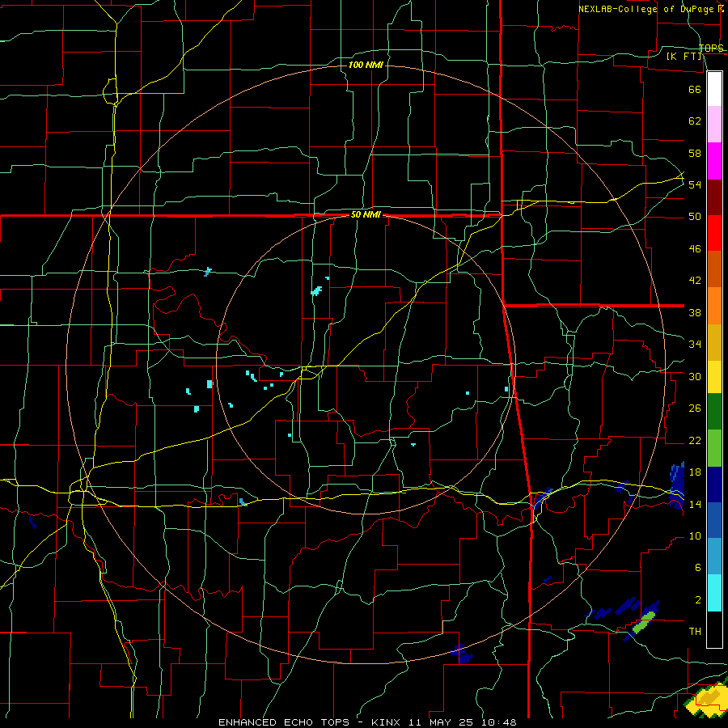The width and height of the screenshot is (728, 728).
Task: Click the "TH" threshold label
Action: 695,632
